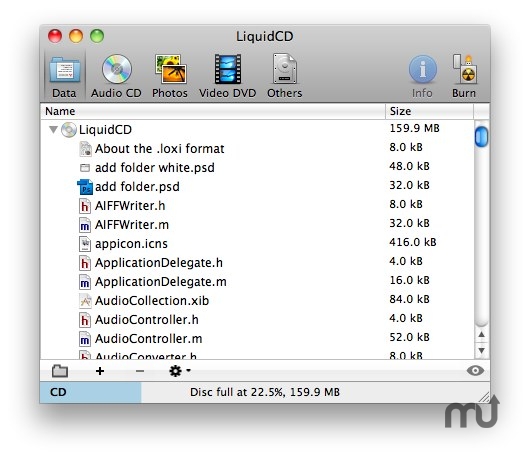Click the AIFFWriter.m source file icon
The height and width of the screenshot is (458, 530).
point(85,225)
